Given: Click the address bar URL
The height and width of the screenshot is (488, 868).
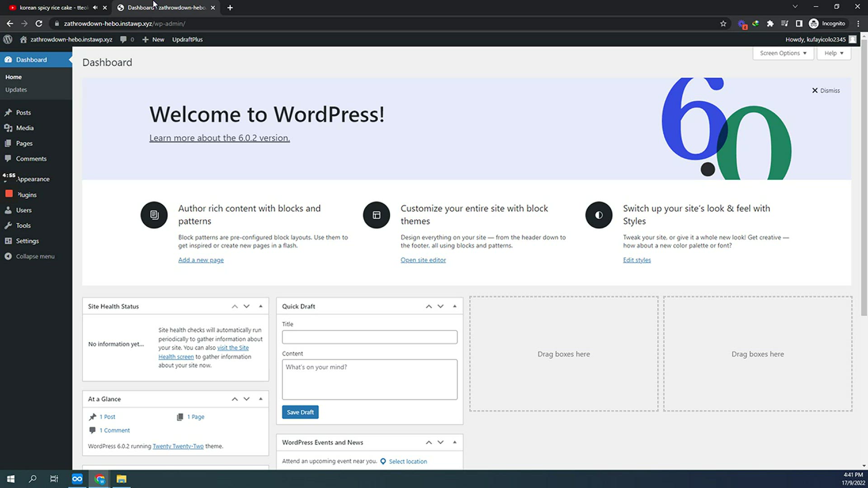Looking at the screenshot, I should coord(124,23).
